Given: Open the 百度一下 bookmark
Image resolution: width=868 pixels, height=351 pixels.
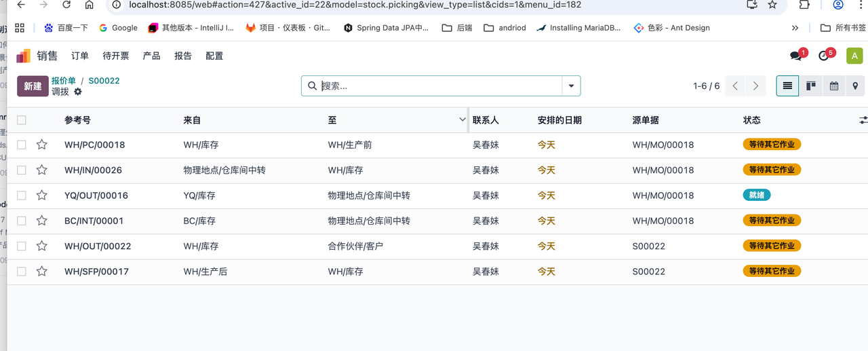Looking at the screenshot, I should 66,28.
